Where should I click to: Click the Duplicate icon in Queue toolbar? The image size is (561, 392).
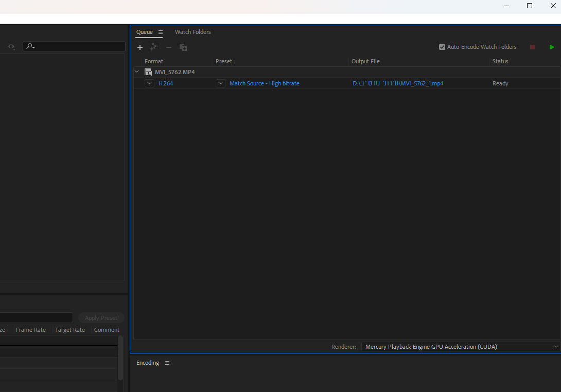[183, 47]
